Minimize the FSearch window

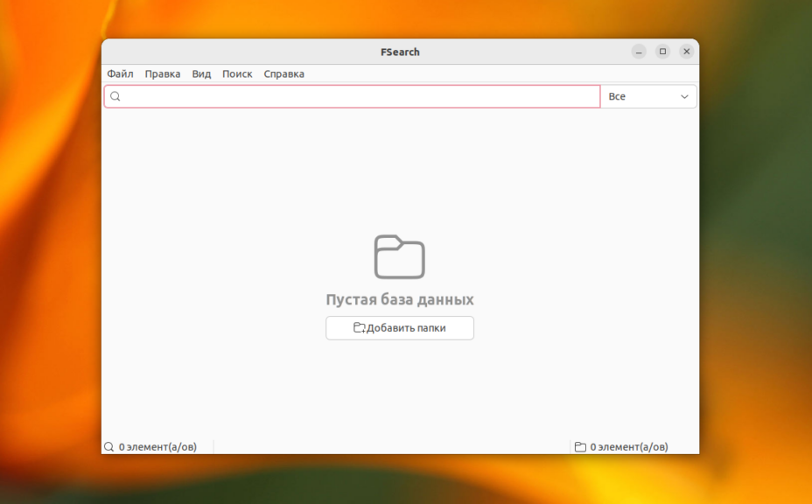(x=639, y=52)
